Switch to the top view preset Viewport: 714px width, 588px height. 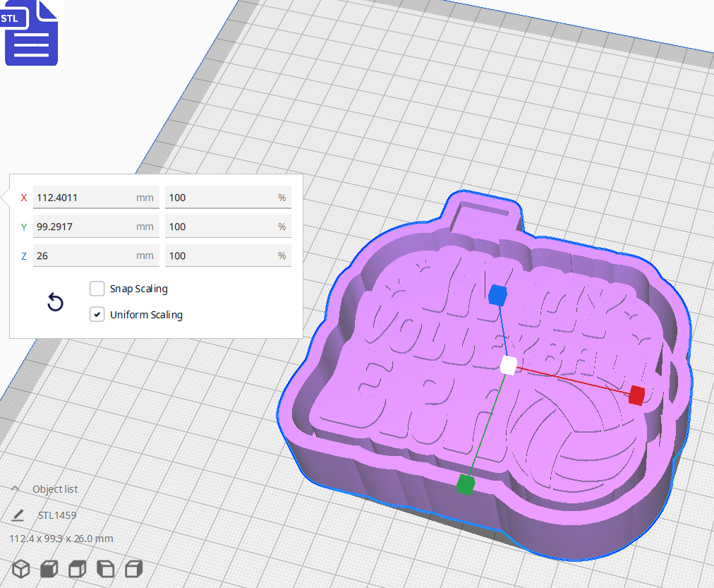77,568
